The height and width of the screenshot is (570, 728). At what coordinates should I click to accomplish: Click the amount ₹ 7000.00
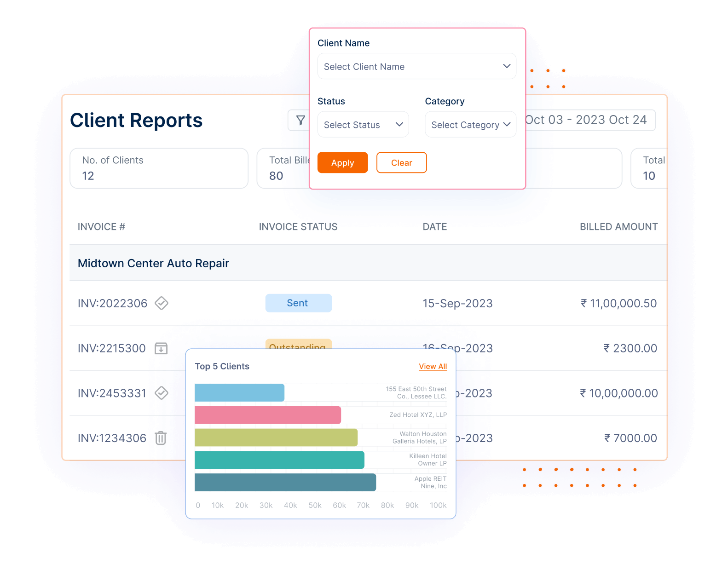[630, 438]
